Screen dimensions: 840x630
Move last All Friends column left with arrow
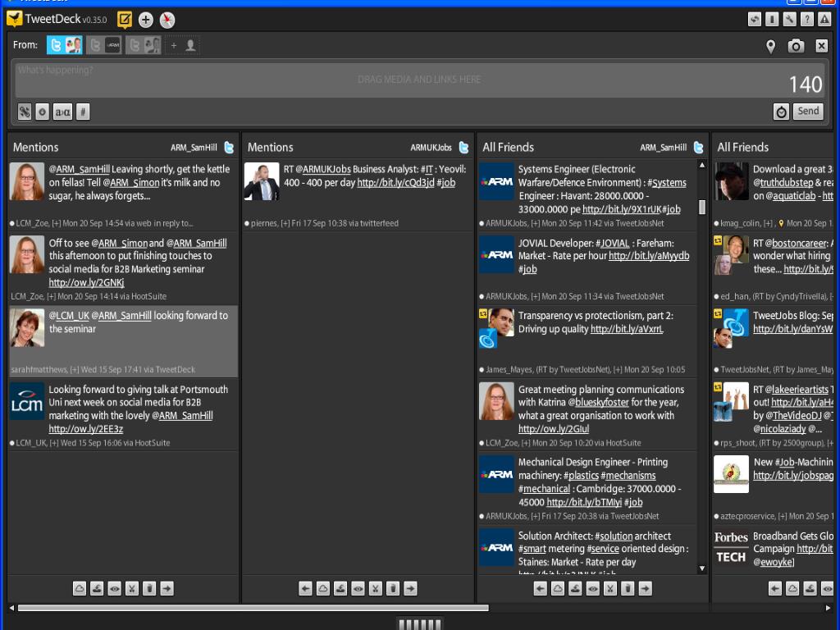coord(774,589)
